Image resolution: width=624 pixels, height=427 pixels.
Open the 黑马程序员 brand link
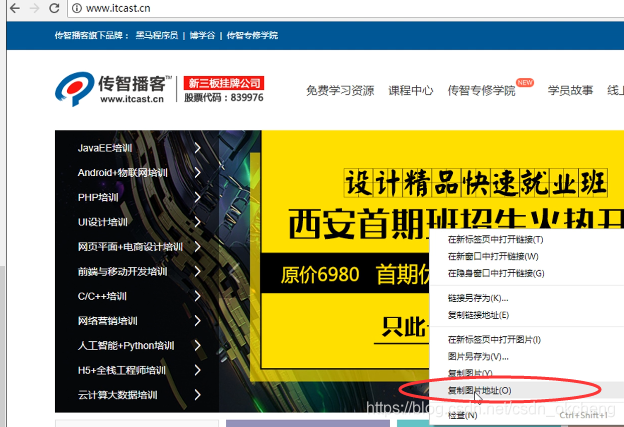[x=157, y=35]
